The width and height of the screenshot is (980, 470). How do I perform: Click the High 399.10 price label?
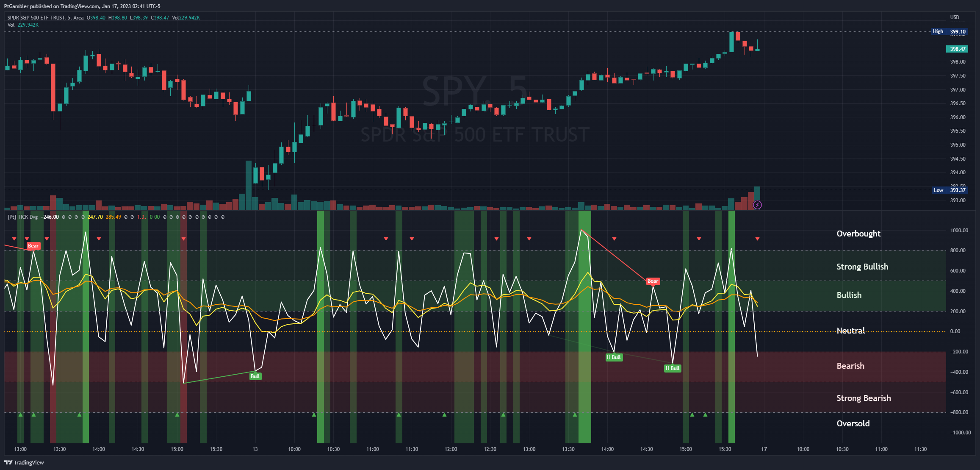[x=949, y=31]
